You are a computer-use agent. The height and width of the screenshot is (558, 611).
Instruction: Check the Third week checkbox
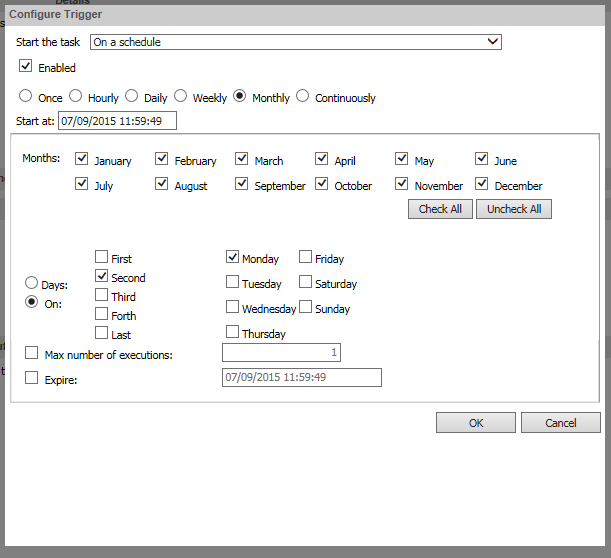(x=101, y=295)
